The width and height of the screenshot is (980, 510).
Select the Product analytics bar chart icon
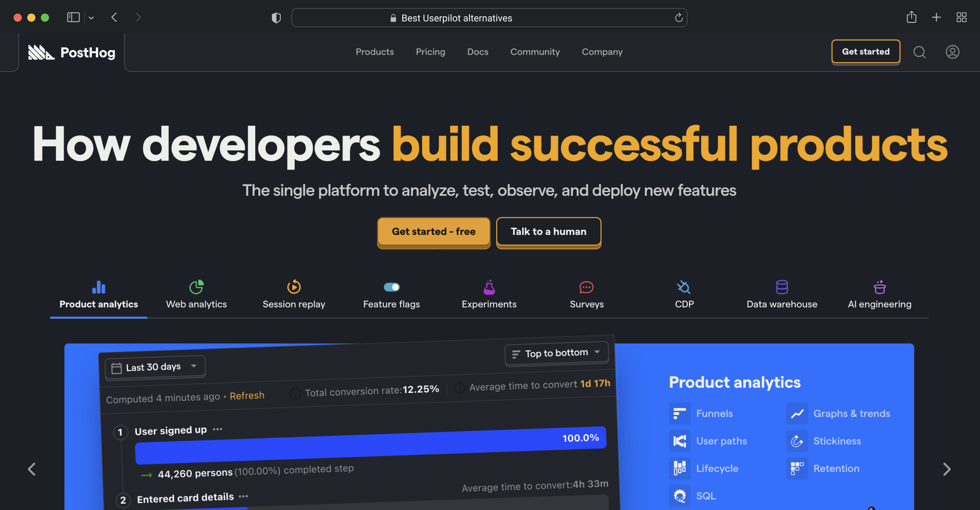pyautogui.click(x=98, y=287)
